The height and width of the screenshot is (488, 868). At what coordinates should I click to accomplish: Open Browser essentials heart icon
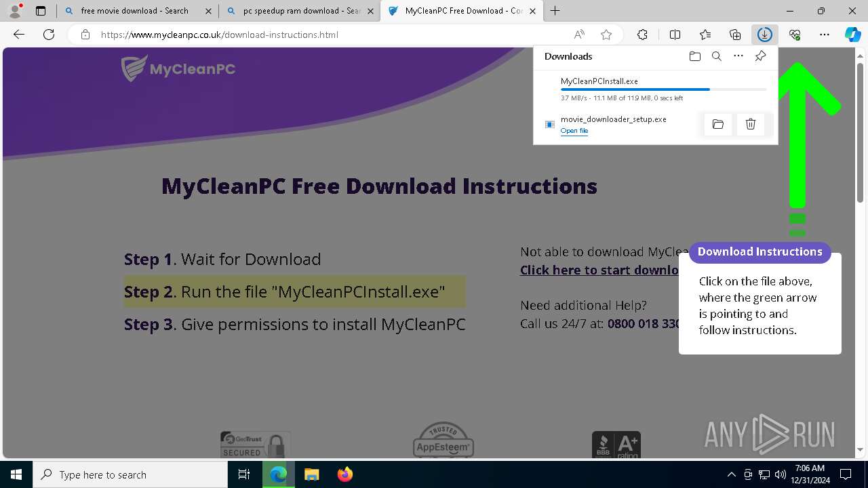(x=795, y=35)
